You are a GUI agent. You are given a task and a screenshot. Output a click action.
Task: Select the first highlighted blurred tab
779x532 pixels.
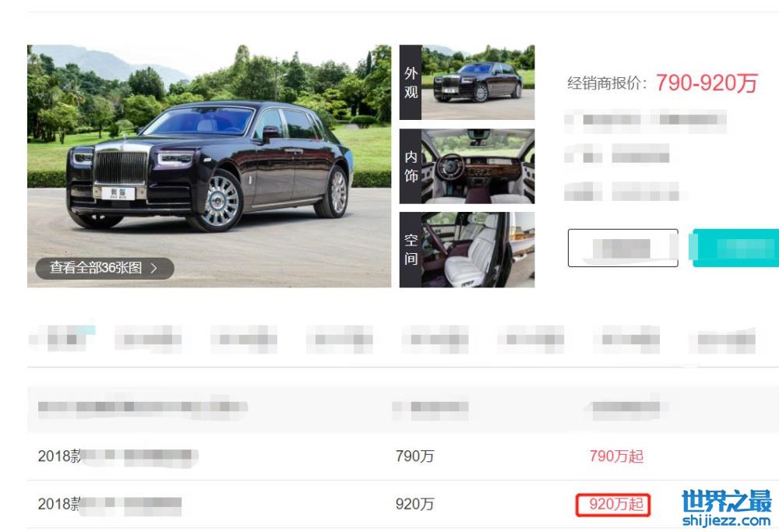[x=62, y=339]
